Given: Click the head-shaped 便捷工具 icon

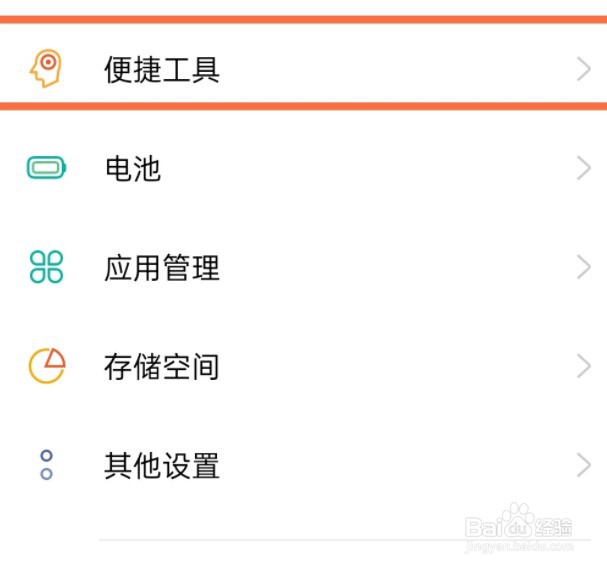Looking at the screenshot, I should click(x=46, y=69).
